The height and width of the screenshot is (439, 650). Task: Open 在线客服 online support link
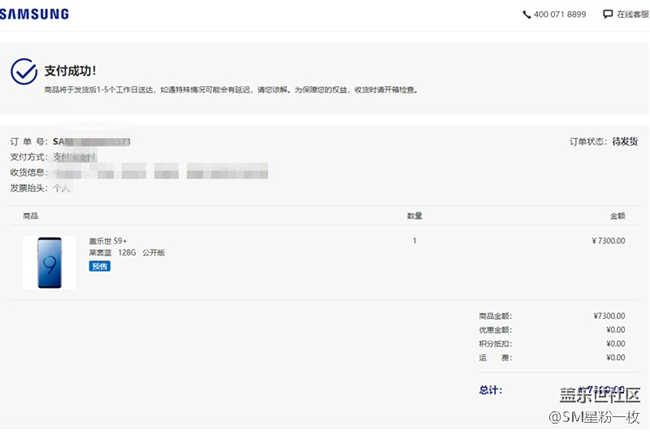tap(633, 15)
